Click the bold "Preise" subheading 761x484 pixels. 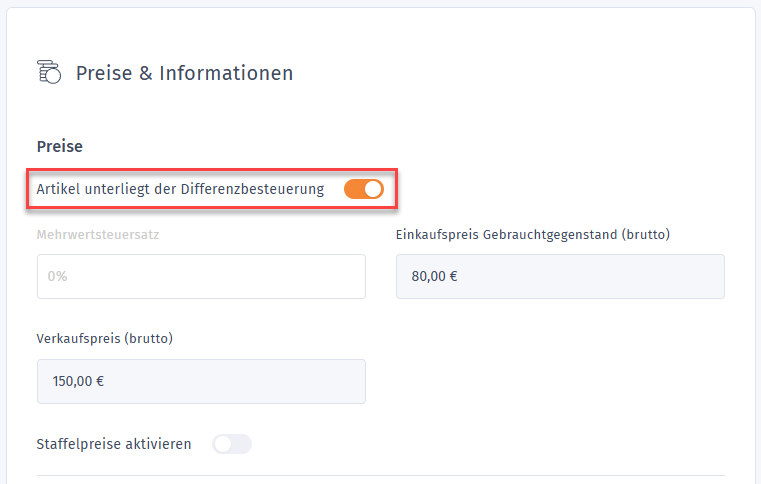coord(60,146)
